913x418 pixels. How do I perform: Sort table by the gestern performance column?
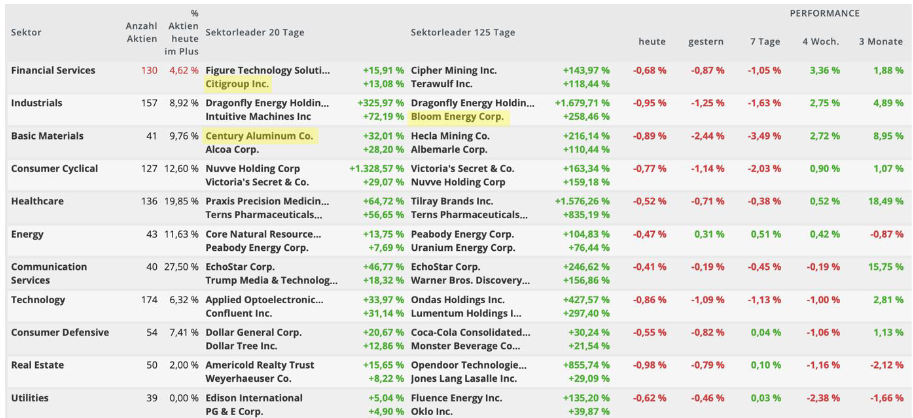(705, 41)
